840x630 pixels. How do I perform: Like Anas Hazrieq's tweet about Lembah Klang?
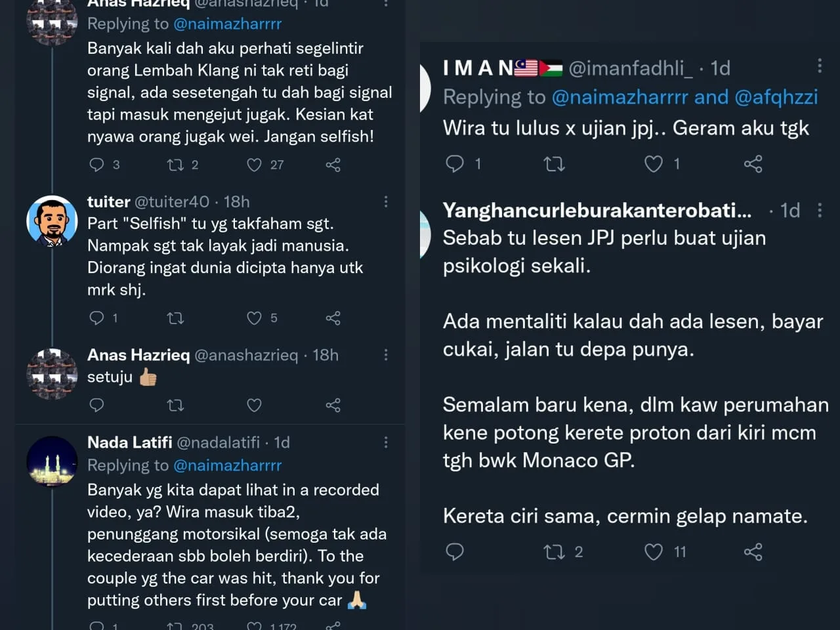point(254,165)
